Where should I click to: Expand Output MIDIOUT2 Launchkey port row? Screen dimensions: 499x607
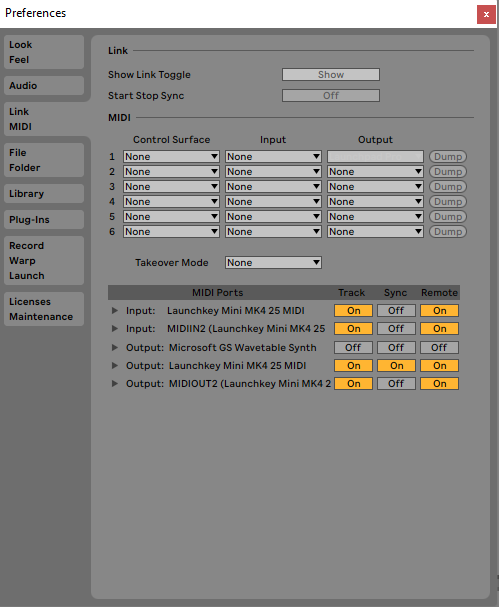115,384
